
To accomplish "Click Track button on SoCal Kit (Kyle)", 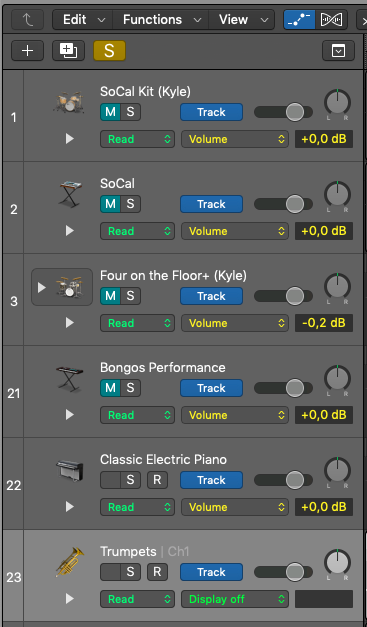I will point(211,112).
